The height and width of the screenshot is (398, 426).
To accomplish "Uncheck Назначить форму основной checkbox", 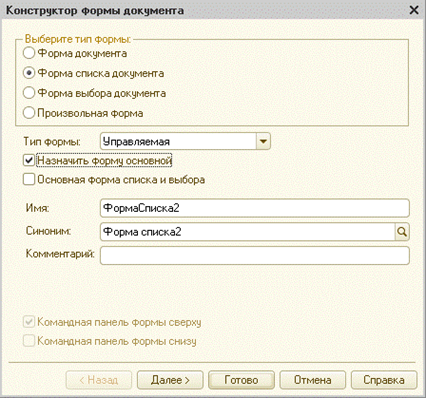I will pyautogui.click(x=29, y=160).
